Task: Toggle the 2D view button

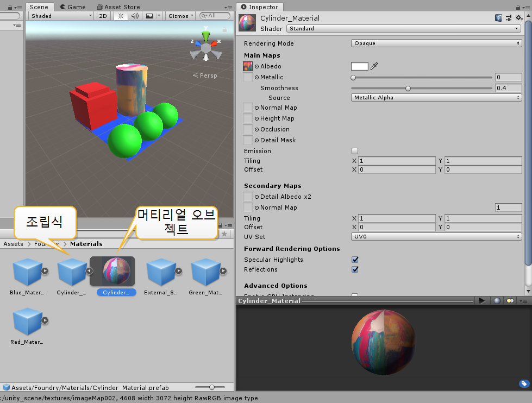Action: [103, 16]
